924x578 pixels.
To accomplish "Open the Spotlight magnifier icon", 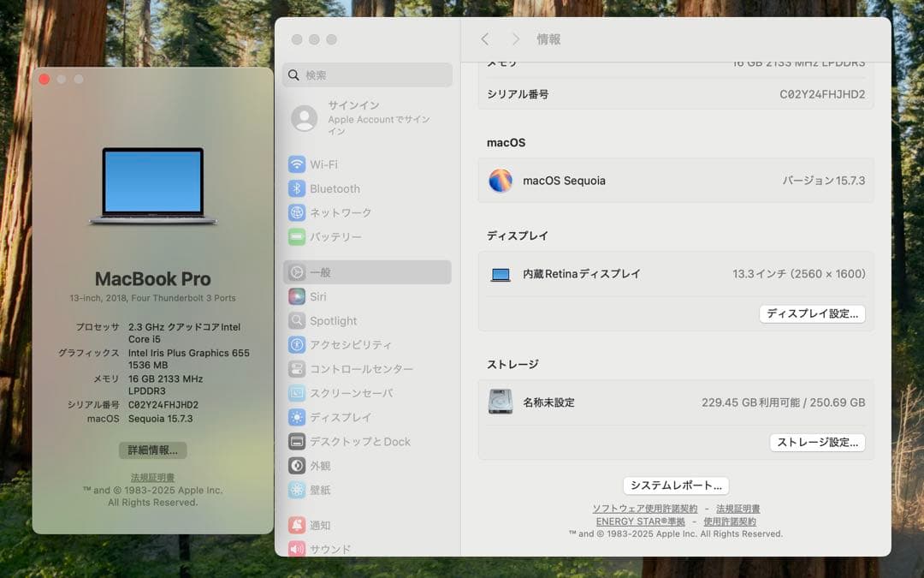I will coord(296,320).
